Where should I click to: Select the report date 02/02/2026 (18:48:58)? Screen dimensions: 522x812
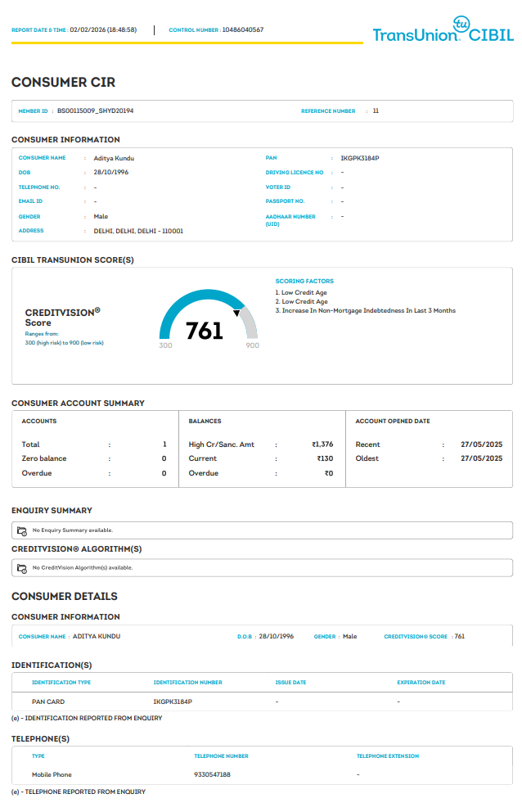[x=104, y=30]
